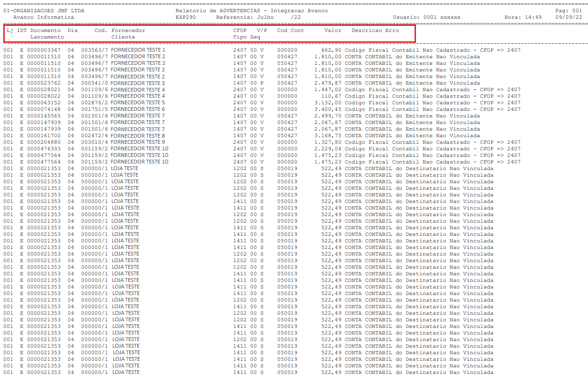Click document number 0000003347
This screenshot has width=588, height=381.
pyautogui.click(x=44, y=50)
